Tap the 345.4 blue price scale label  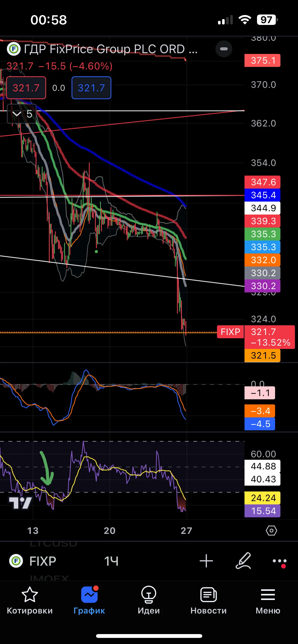[x=262, y=195]
